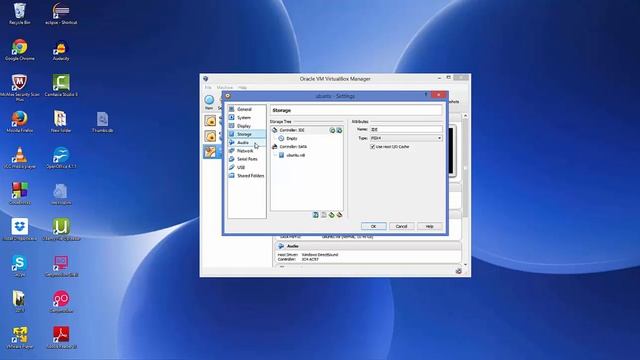Select Storage settings category

tap(247, 134)
